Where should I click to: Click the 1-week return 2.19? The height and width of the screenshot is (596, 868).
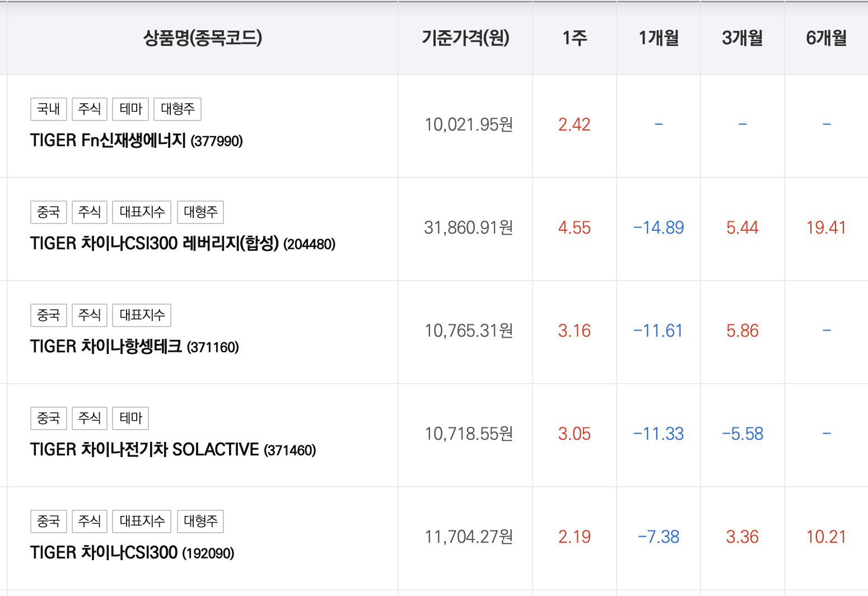pos(575,537)
